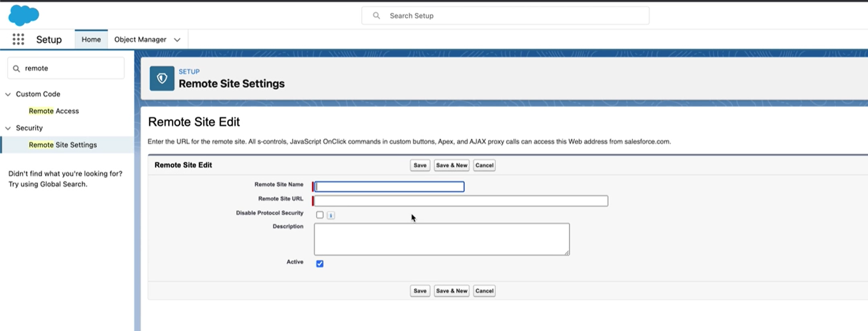
Task: Open info icon beside Disable Protocol Security
Action: coord(331,215)
